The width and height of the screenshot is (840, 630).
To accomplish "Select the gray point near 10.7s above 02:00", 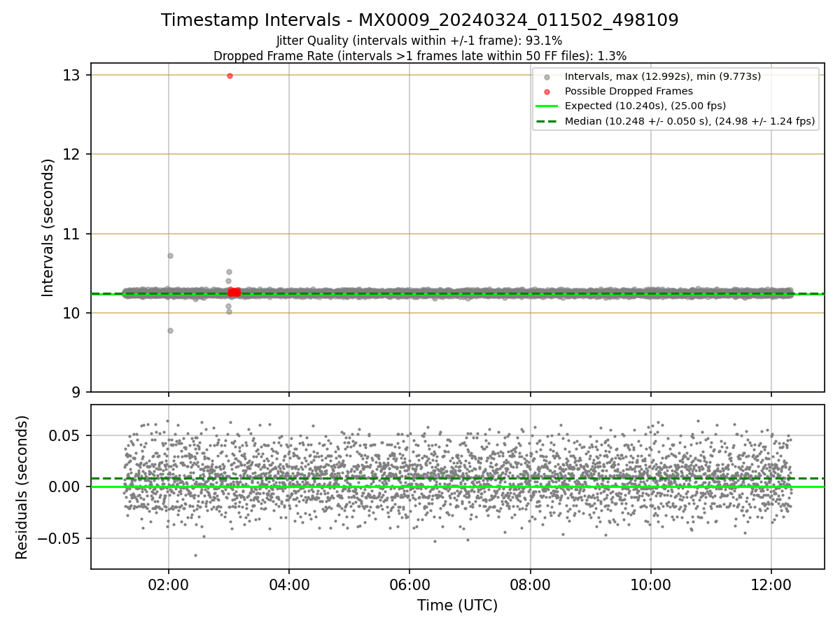I will click(170, 255).
